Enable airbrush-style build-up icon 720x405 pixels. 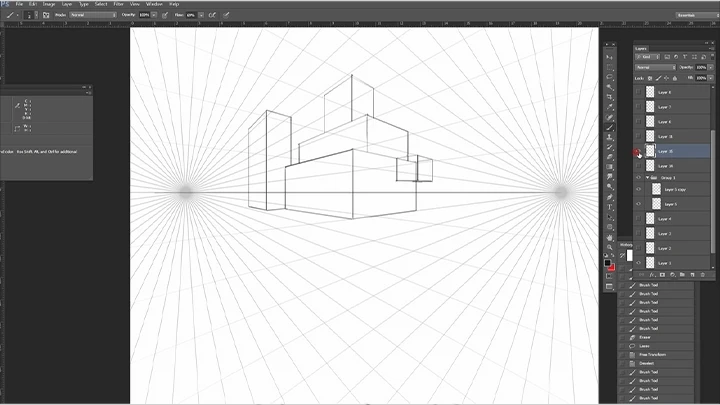pos(212,15)
